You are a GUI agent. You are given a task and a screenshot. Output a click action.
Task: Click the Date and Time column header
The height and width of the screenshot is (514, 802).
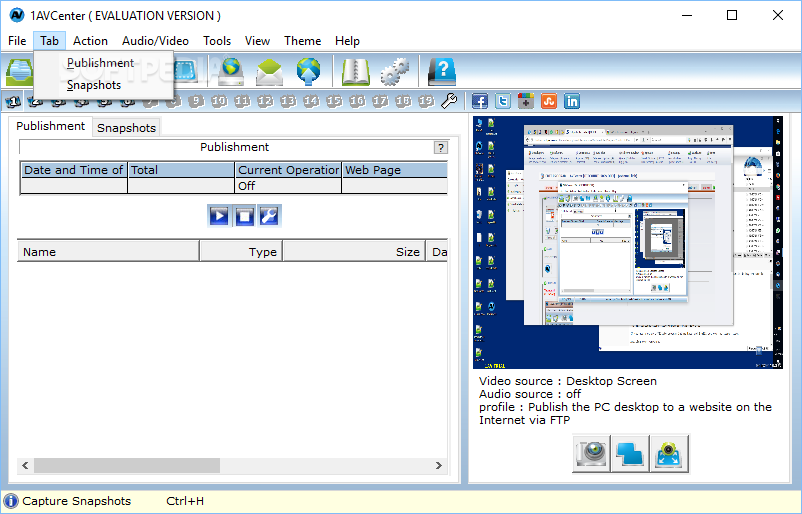74,170
